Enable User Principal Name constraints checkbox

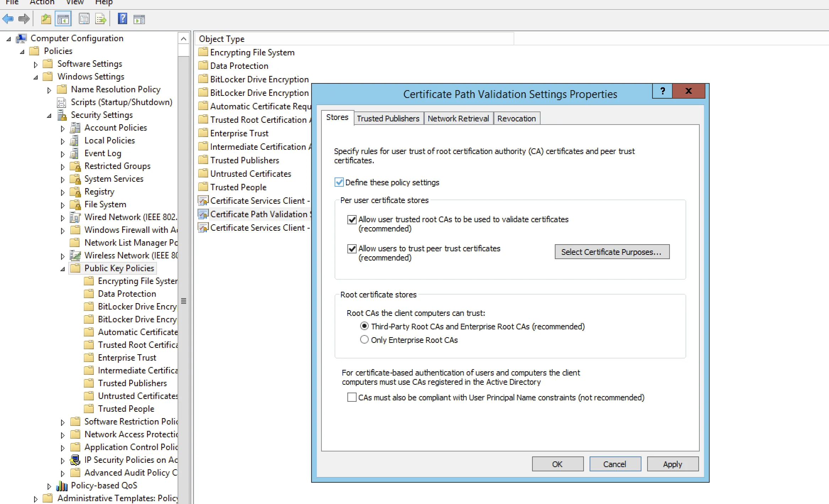(352, 397)
